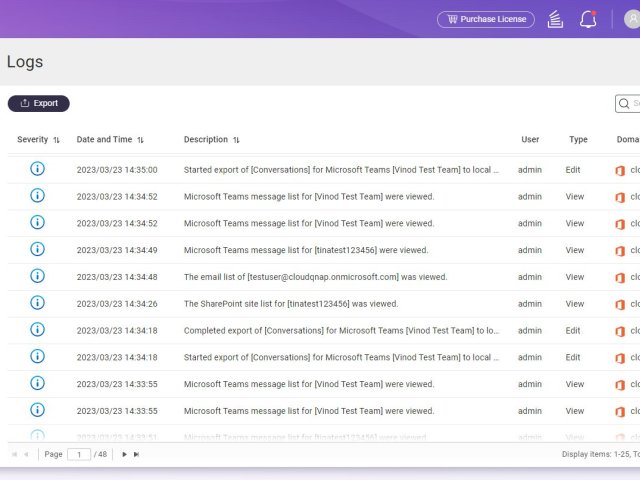Select timestamp 2023/03/23 14:34:48

point(117,277)
